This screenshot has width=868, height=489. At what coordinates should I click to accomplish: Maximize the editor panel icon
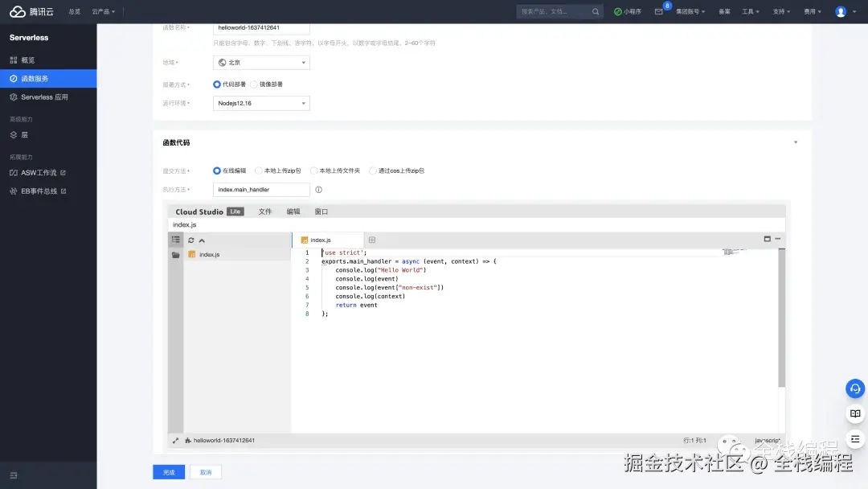tap(768, 239)
